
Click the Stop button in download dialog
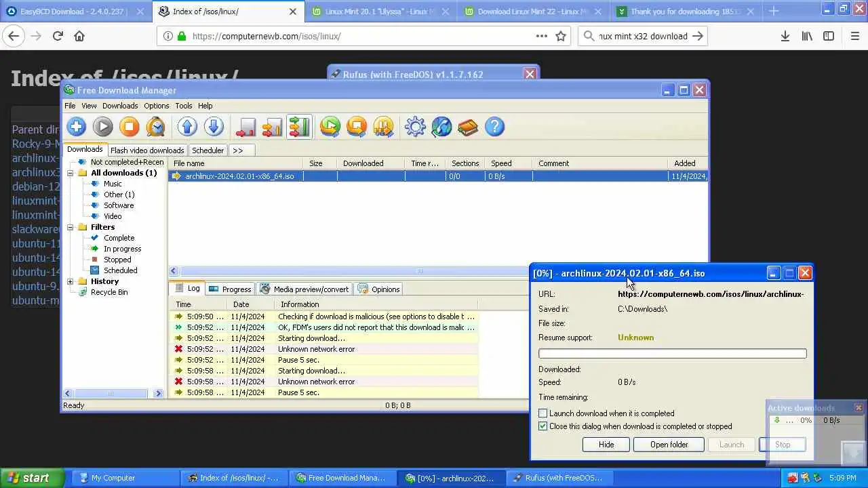pyautogui.click(x=783, y=445)
